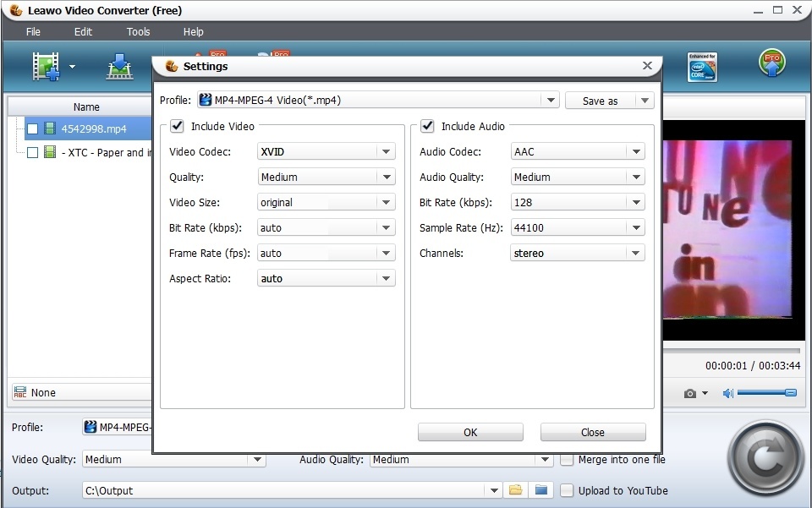Open the File menu
This screenshot has height=508, width=812.
point(33,31)
